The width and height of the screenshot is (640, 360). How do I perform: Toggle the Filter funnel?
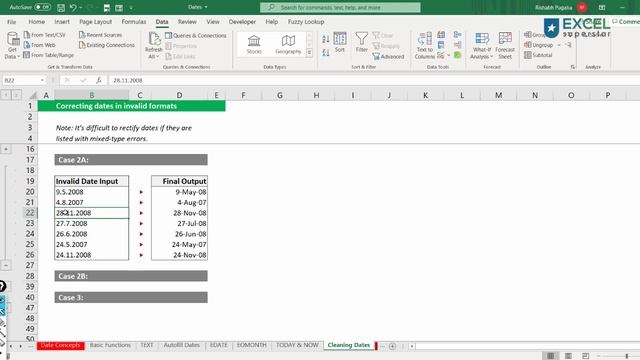[362, 42]
